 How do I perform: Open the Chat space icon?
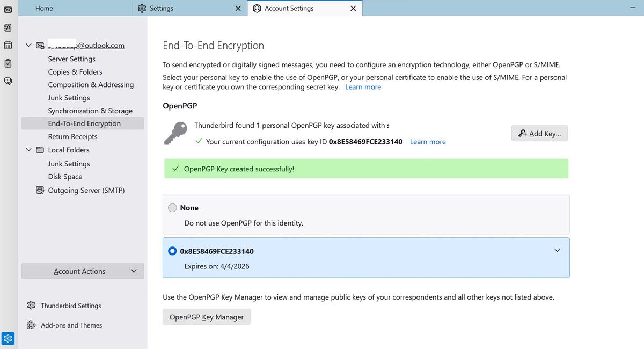tap(8, 82)
